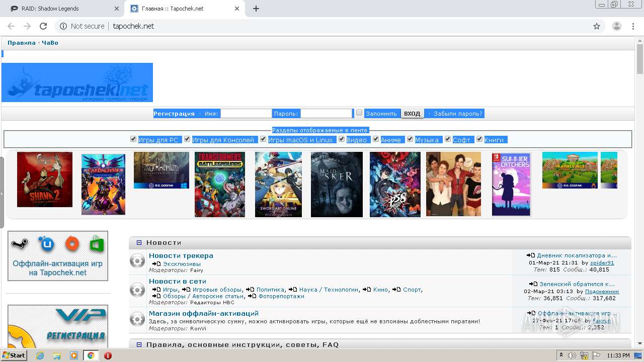Click the Chrome taskbar icon
Image resolution: width=644 pixels, height=362 pixels.
(x=91, y=355)
